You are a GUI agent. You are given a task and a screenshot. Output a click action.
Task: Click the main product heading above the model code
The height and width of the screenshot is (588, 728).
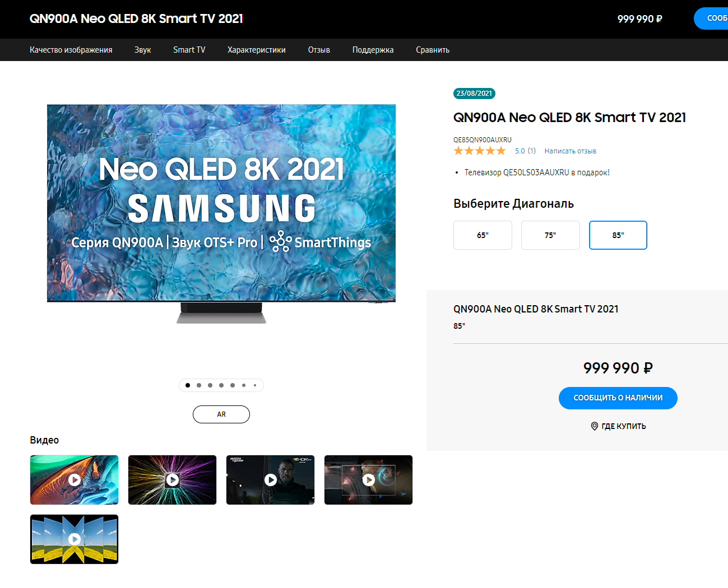(x=569, y=118)
